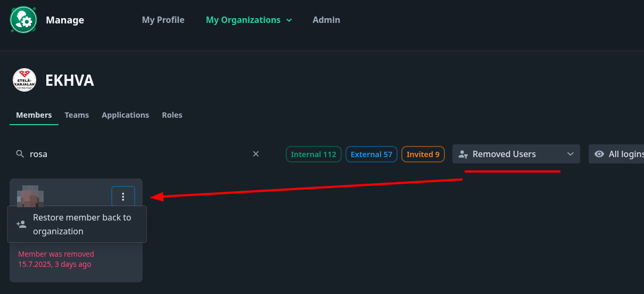Toggle the Invited 9 filter chip

[423, 154]
